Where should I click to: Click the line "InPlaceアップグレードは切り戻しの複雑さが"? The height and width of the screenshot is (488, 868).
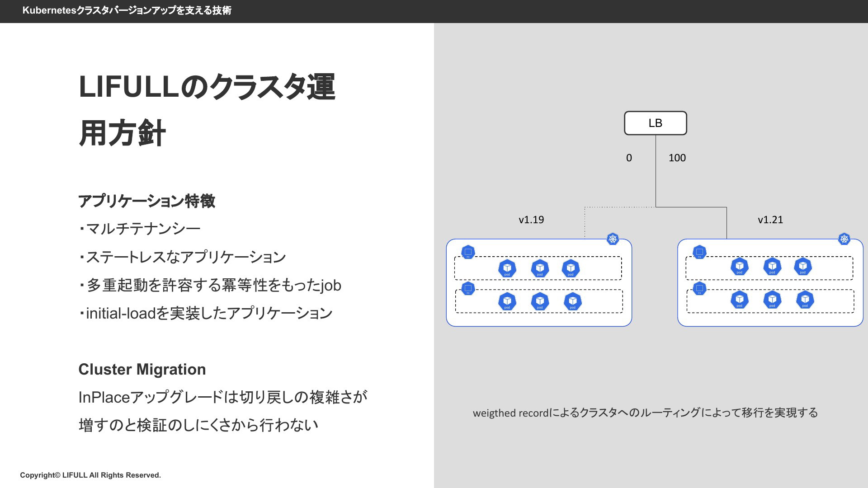click(x=223, y=397)
